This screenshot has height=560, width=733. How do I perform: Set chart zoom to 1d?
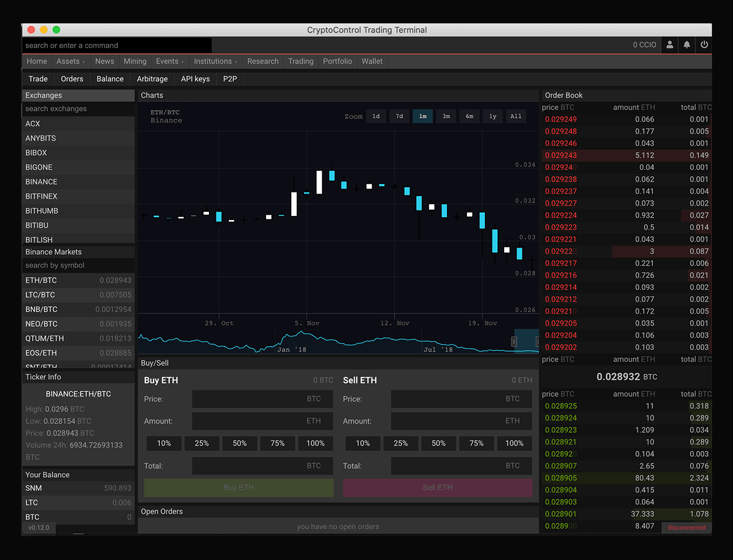pyautogui.click(x=376, y=116)
